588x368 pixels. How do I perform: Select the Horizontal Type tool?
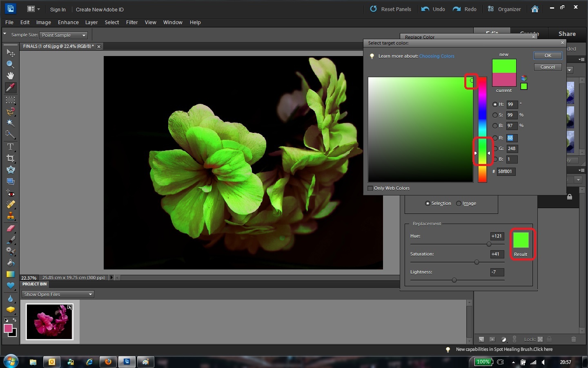click(x=10, y=146)
